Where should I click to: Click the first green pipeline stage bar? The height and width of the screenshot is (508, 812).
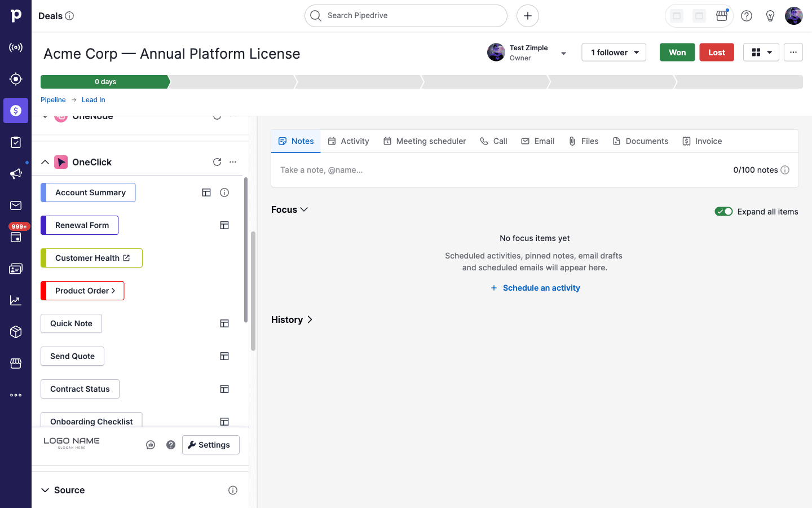click(x=105, y=82)
